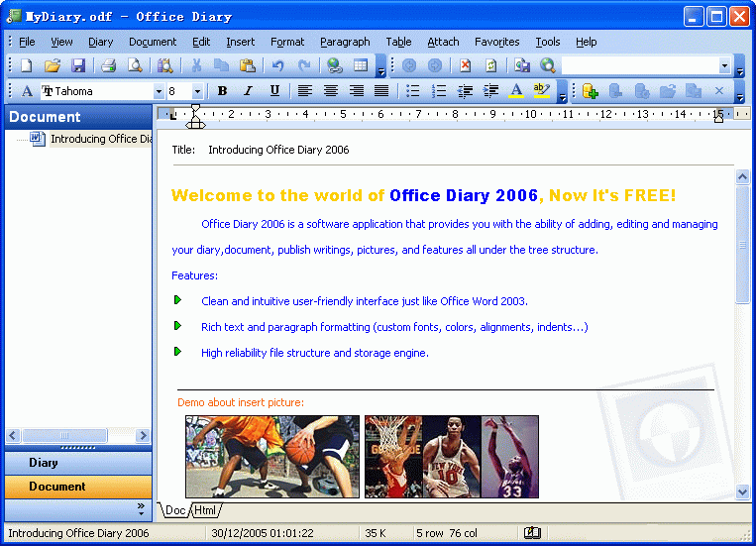This screenshot has height=546, width=756.
Task: Click the Copy icon
Action: tap(221, 65)
